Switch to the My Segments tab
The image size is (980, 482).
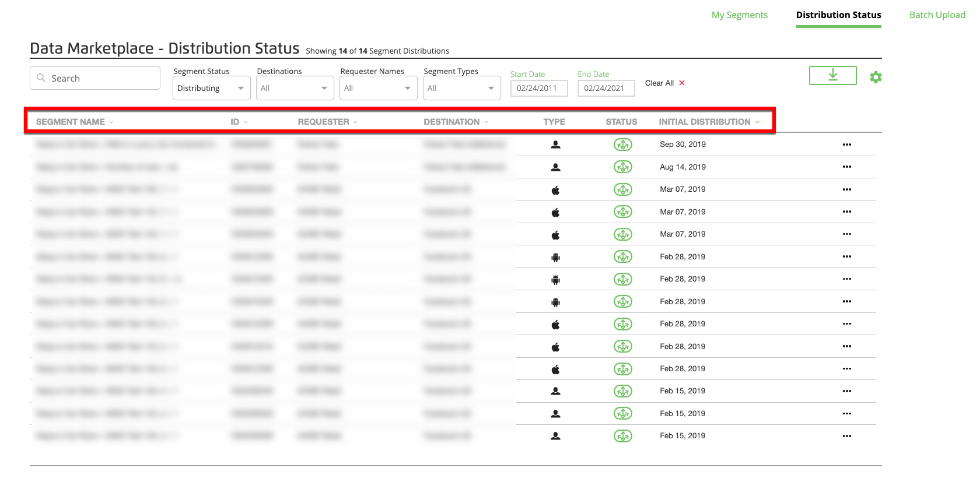pos(739,15)
